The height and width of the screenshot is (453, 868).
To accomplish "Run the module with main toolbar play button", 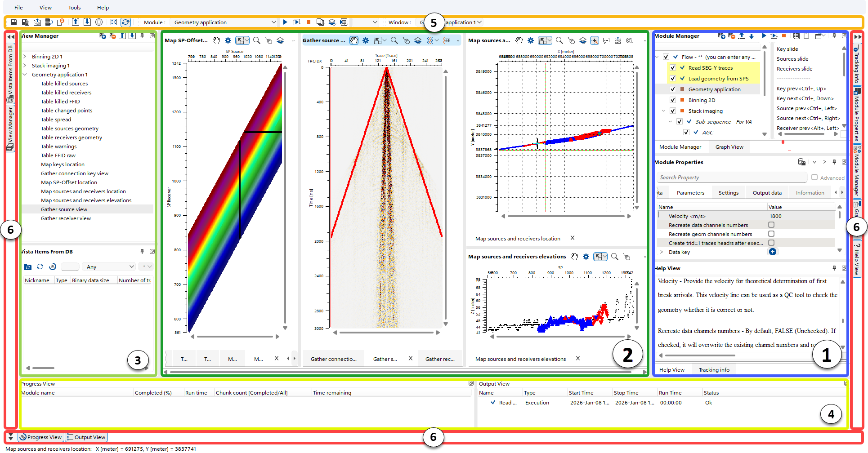I will point(285,22).
